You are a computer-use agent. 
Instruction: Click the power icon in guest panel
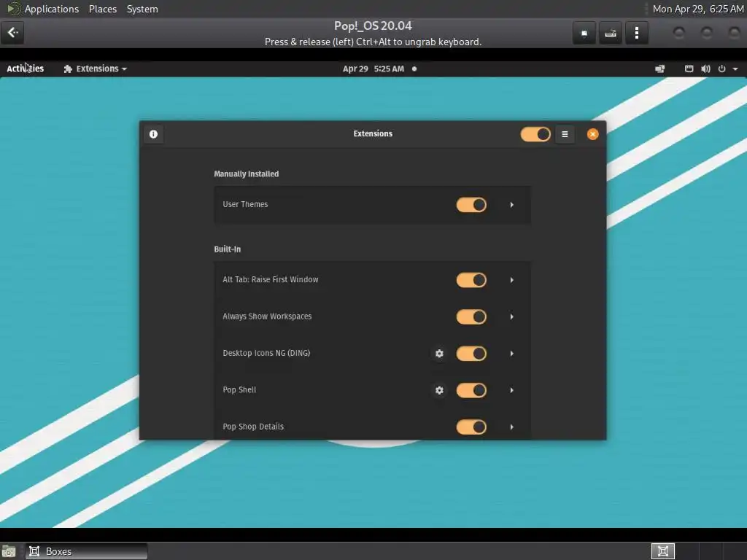pyautogui.click(x=721, y=69)
